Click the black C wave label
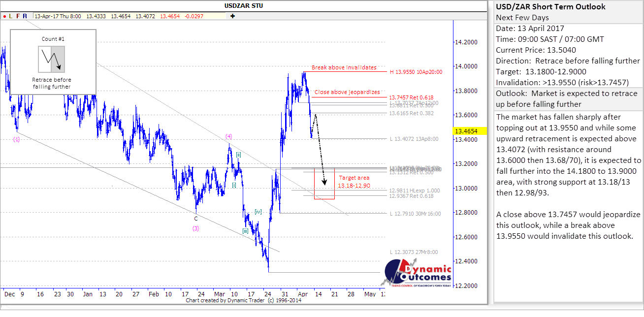The height and width of the screenshot is (317, 644). pos(195,219)
